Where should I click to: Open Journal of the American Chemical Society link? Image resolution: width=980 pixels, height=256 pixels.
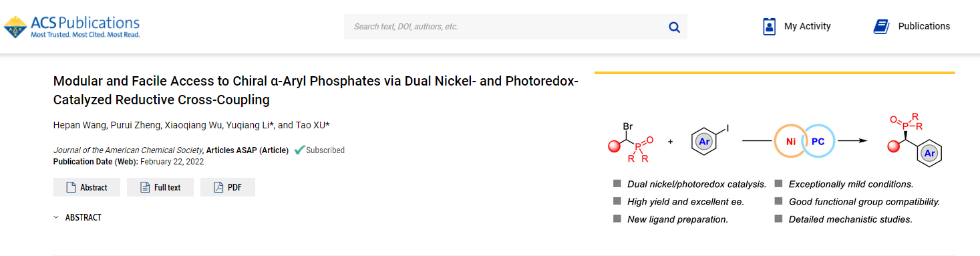pyautogui.click(x=128, y=150)
